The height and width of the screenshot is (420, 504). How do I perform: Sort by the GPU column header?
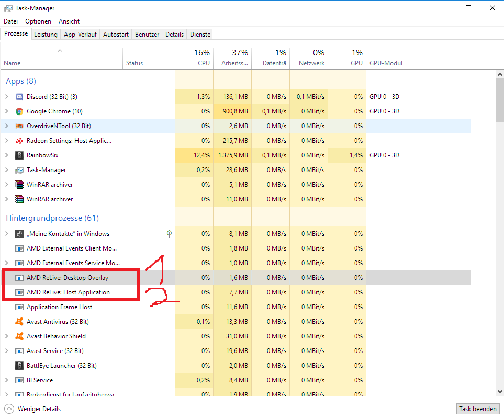pyautogui.click(x=347, y=58)
